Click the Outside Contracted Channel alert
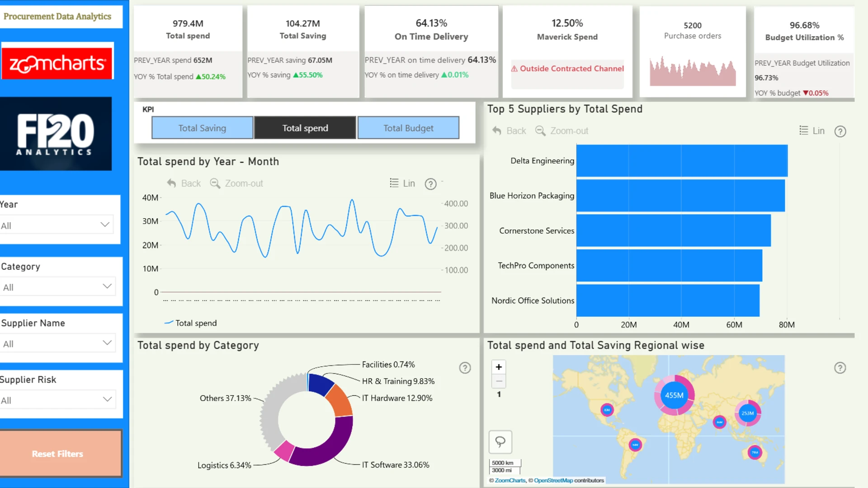This screenshot has height=488, width=868. click(x=567, y=69)
